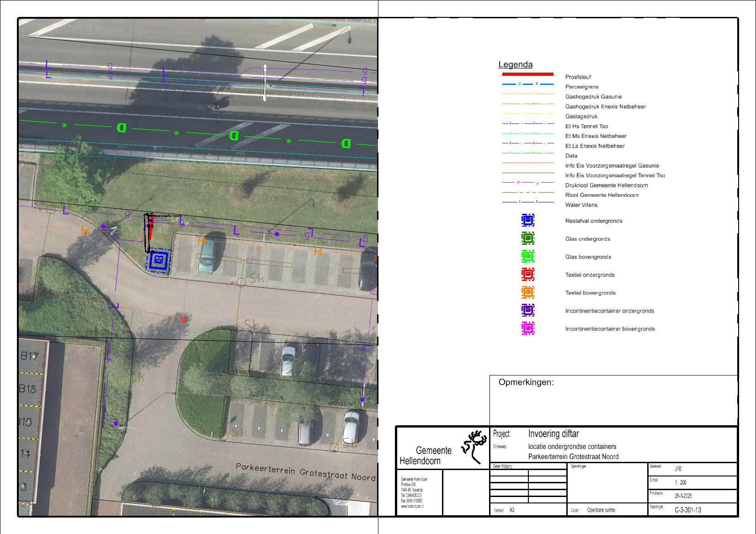Select the Glas bovengronds light green icon
The width and height of the screenshot is (756, 534).
coord(527,257)
